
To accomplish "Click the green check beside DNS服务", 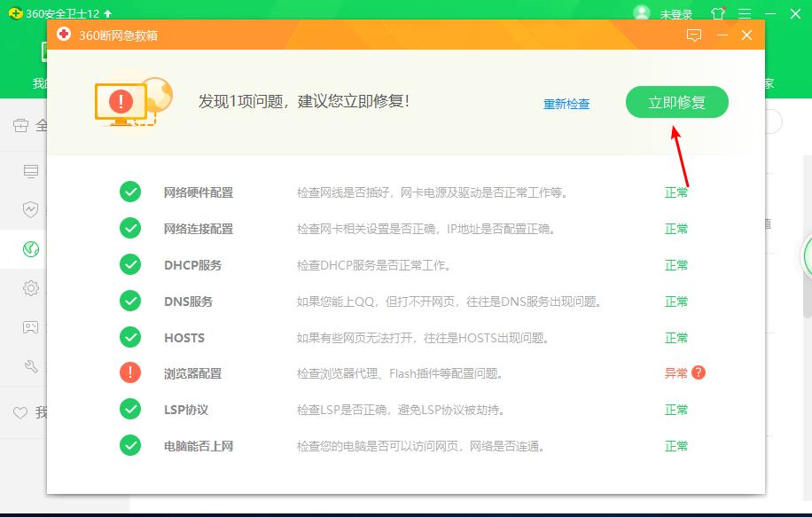I will click(129, 301).
